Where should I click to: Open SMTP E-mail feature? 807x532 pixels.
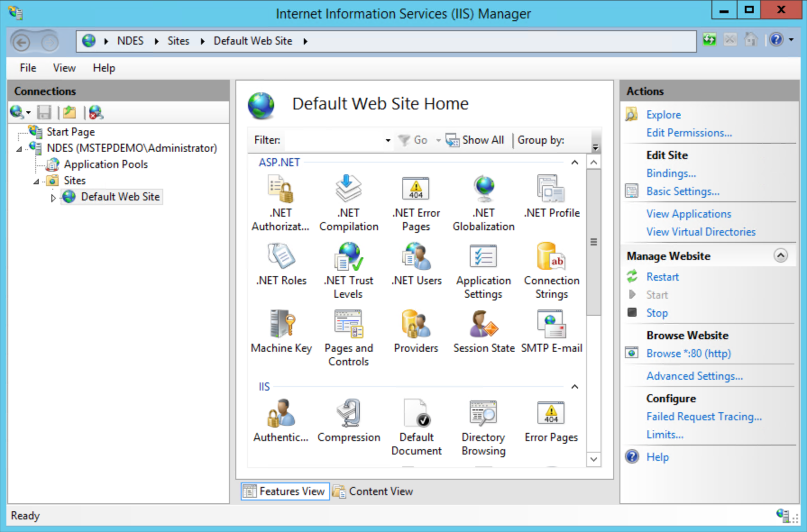click(551, 332)
